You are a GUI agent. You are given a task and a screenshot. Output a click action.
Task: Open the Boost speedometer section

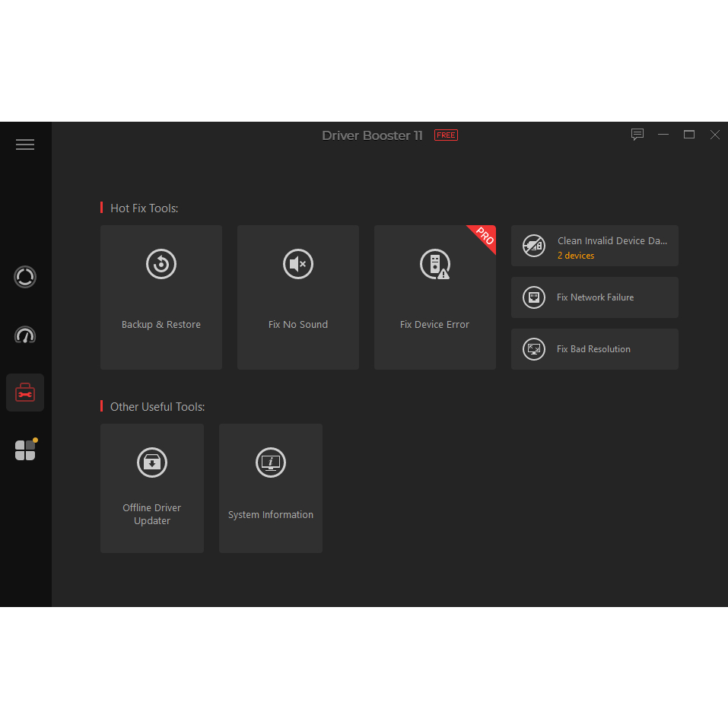pyautogui.click(x=25, y=335)
